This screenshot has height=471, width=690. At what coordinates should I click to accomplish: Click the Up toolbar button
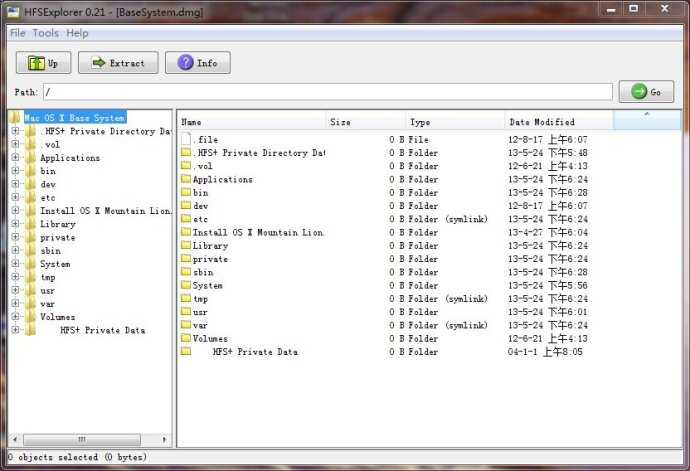44,63
